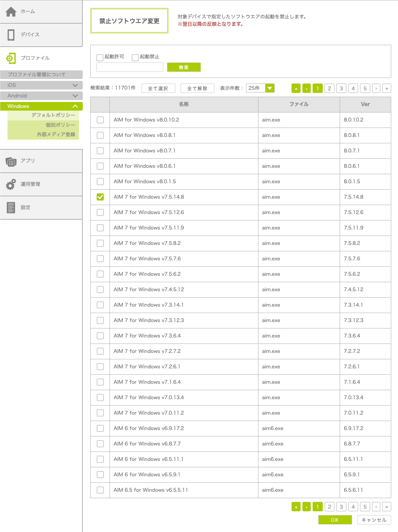Click aim6.exe in the v6.5.11.1 row
398x532 pixels.
(273, 459)
